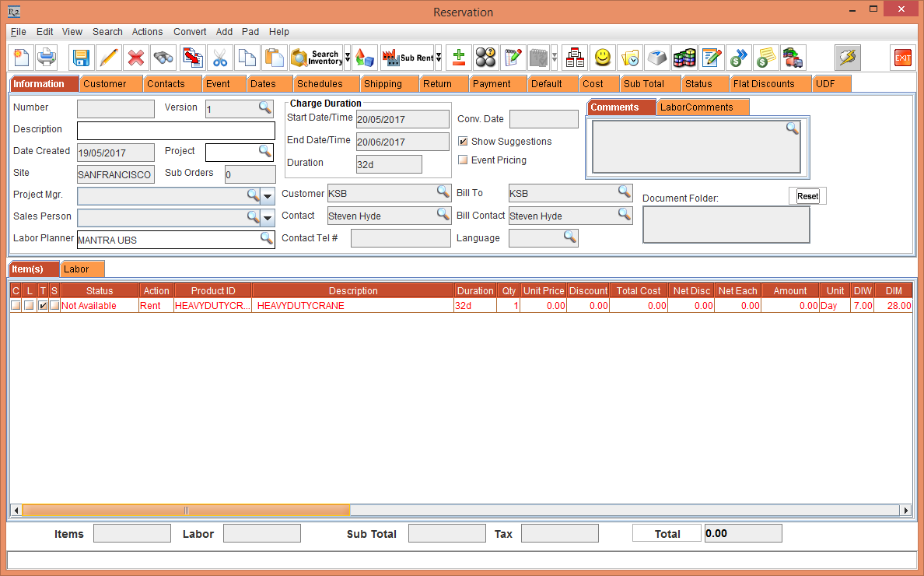Click the Search Inventory toolbar button

316,58
